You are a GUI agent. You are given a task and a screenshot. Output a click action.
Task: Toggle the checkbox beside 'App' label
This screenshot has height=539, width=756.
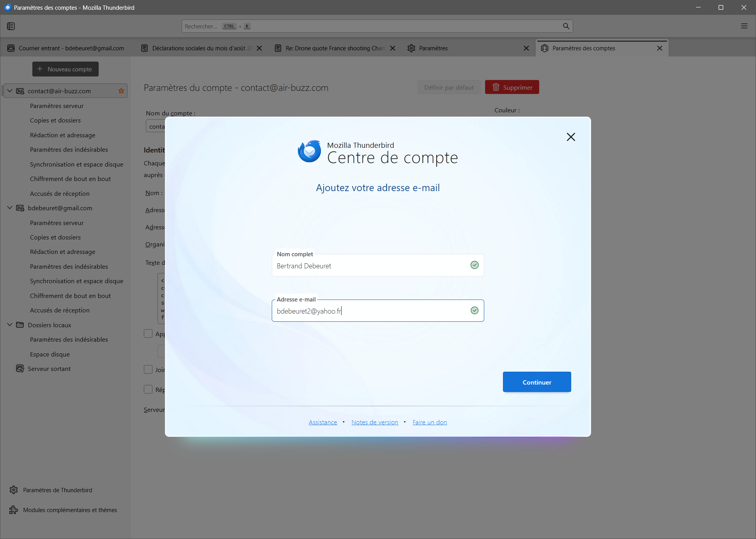click(148, 333)
